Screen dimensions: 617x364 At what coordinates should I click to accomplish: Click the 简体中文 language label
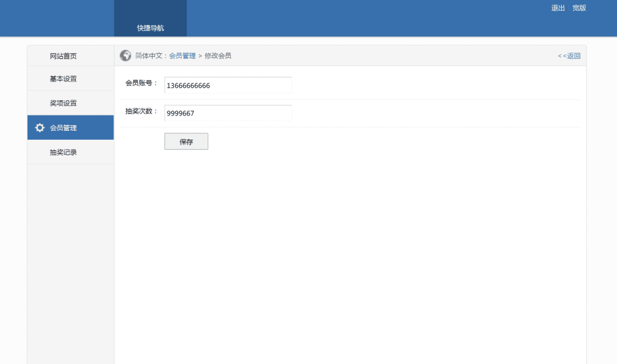(149, 56)
